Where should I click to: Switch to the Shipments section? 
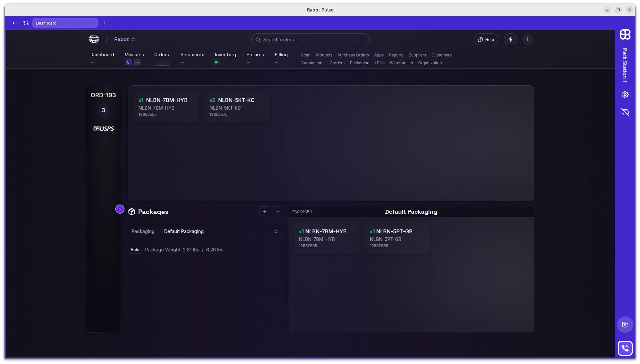(192, 54)
